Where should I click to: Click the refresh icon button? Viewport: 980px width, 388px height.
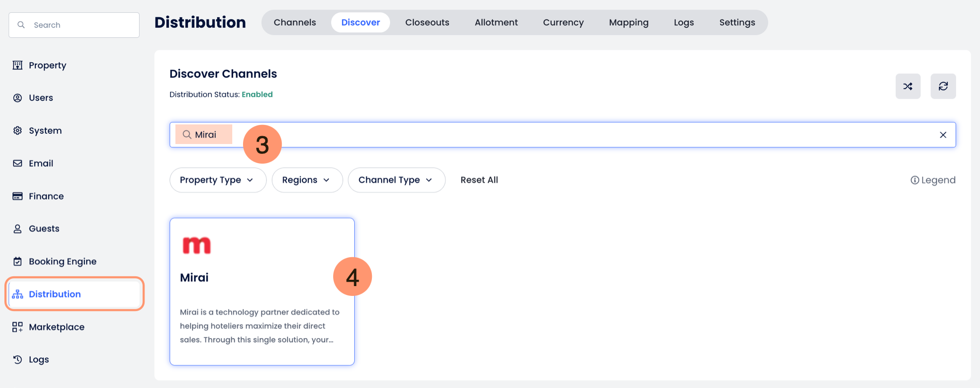pos(943,86)
